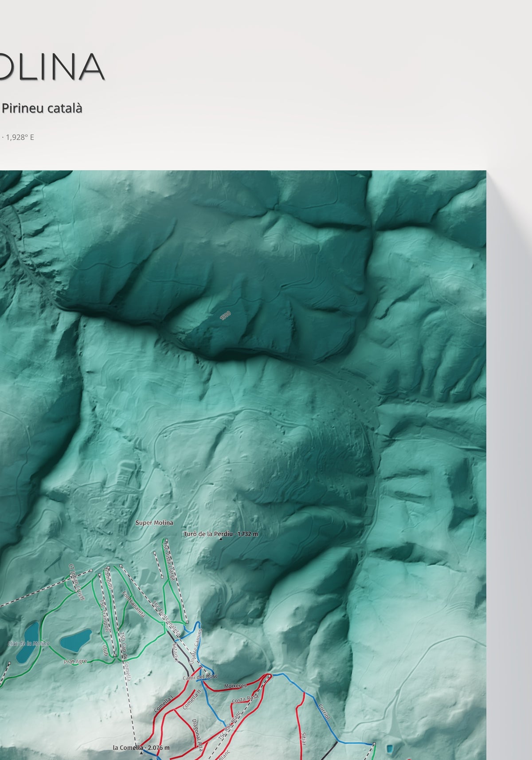Click the 'TSC Fontcanaleta' lift label
532x760 pixels.
tap(166, 619)
